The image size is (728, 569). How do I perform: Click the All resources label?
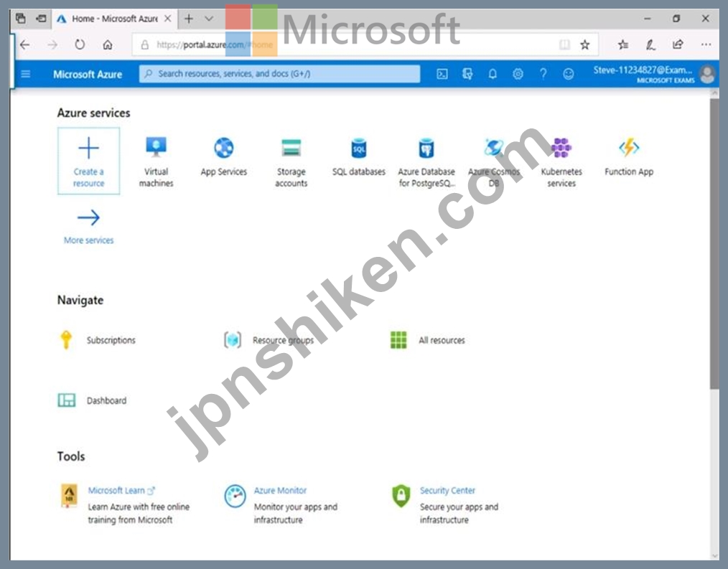[442, 340]
